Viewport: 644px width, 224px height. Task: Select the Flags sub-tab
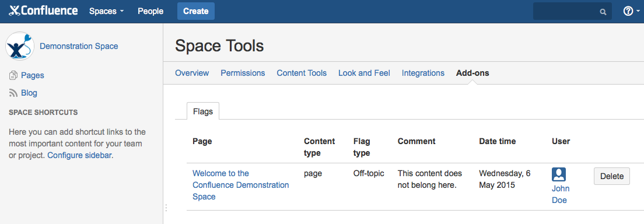tap(203, 111)
